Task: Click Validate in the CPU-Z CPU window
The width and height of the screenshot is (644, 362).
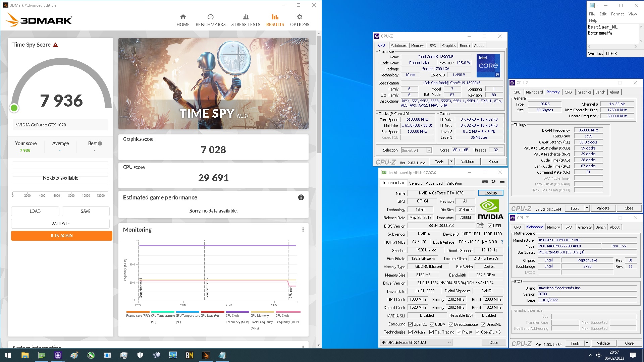Action: (x=468, y=162)
